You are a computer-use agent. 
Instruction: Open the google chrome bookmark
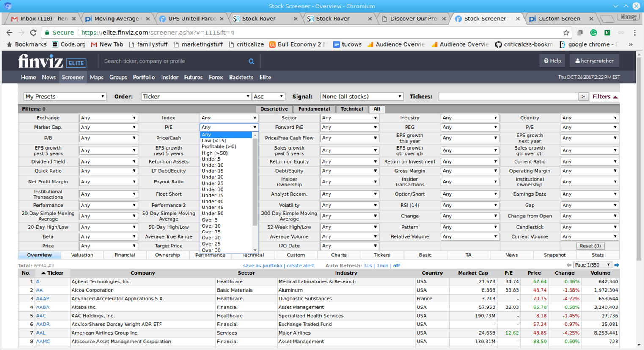[x=589, y=44]
